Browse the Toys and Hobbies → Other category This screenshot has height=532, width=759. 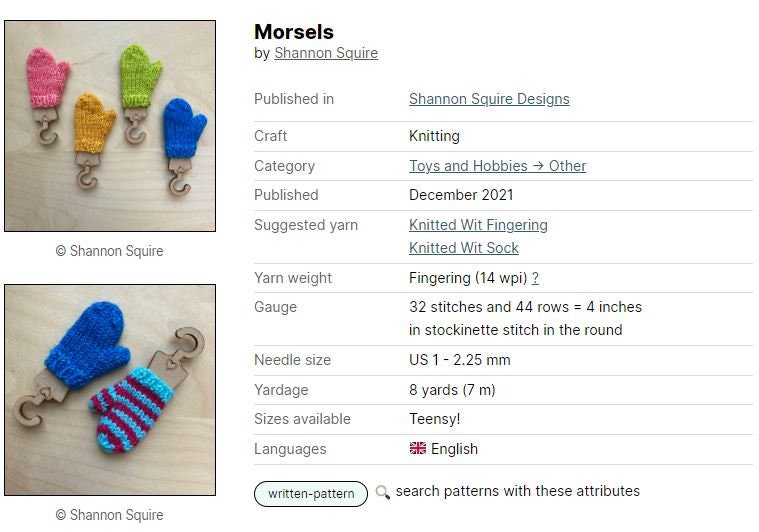[497, 166]
